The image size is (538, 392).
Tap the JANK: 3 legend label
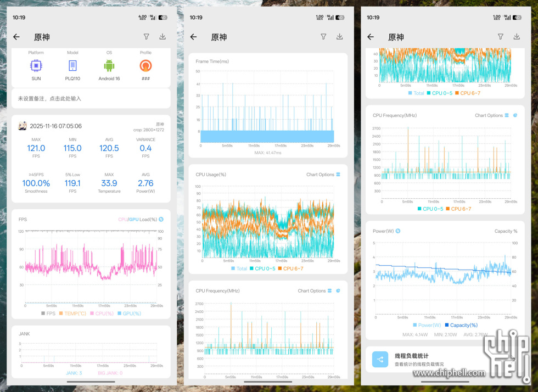[74, 373]
